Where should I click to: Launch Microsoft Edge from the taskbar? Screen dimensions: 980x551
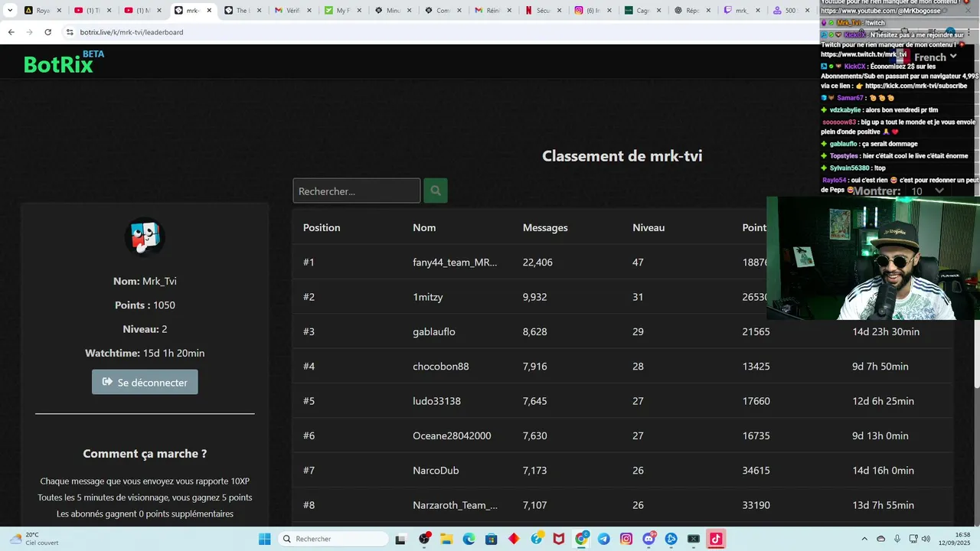point(469,539)
